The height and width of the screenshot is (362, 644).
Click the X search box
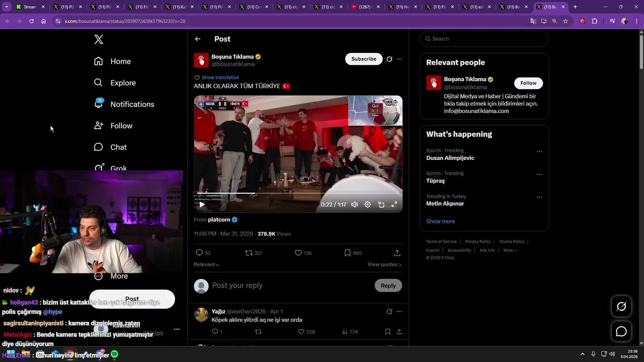tap(484, 39)
